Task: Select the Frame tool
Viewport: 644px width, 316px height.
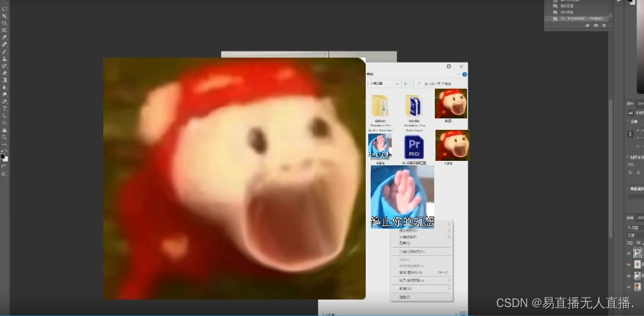Action: click(4, 30)
